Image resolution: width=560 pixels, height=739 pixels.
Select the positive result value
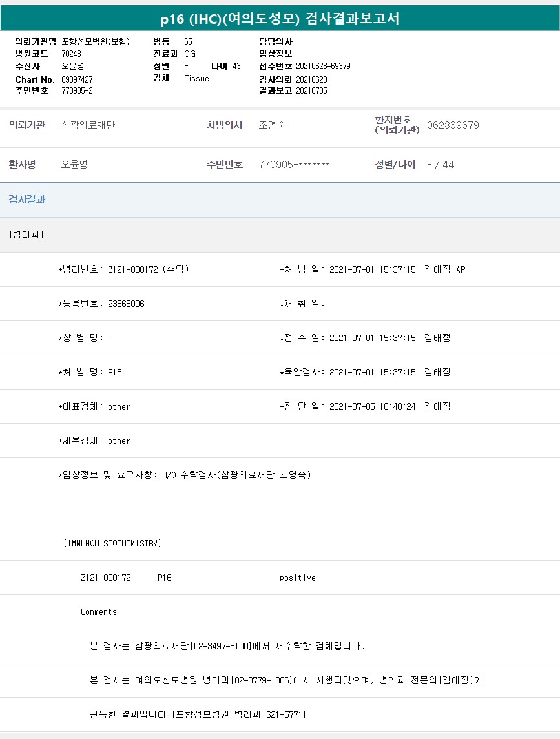pyautogui.click(x=298, y=578)
